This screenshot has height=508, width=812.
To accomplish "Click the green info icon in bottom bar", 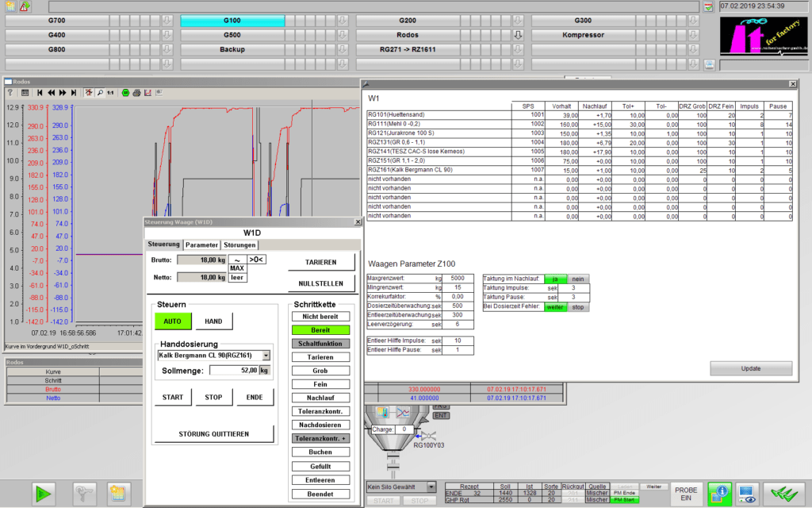I will 719,492.
